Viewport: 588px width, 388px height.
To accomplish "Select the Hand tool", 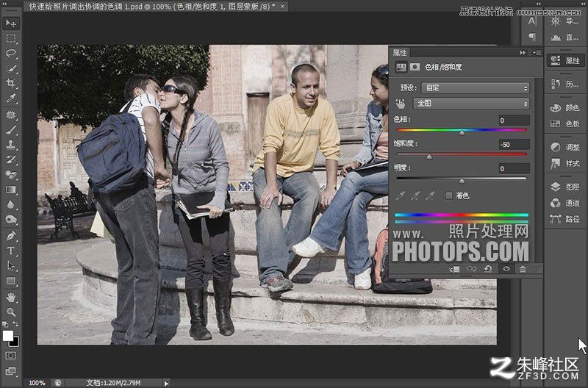I will (x=11, y=298).
